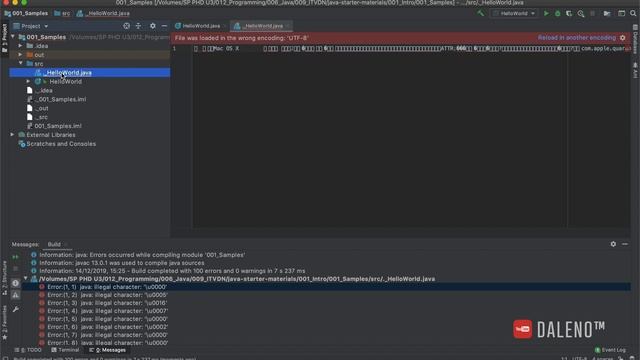Close the _HelloWorld.java editor tab
The image size is (640, 360).
click(x=288, y=26)
